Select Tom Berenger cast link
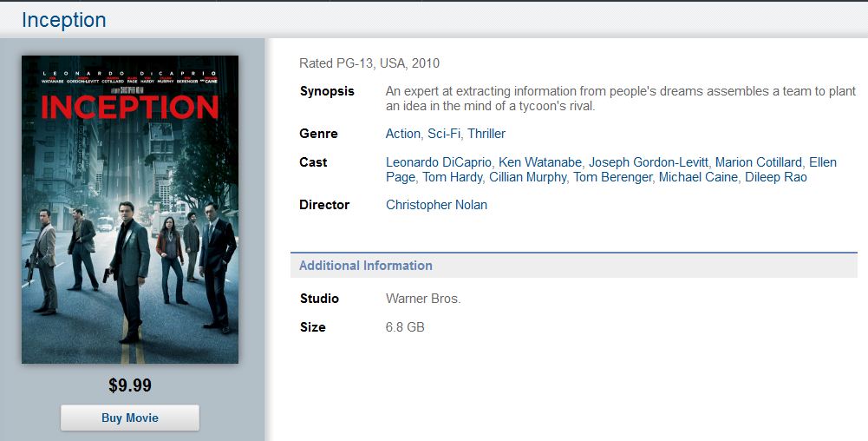868x441 pixels. (x=612, y=177)
